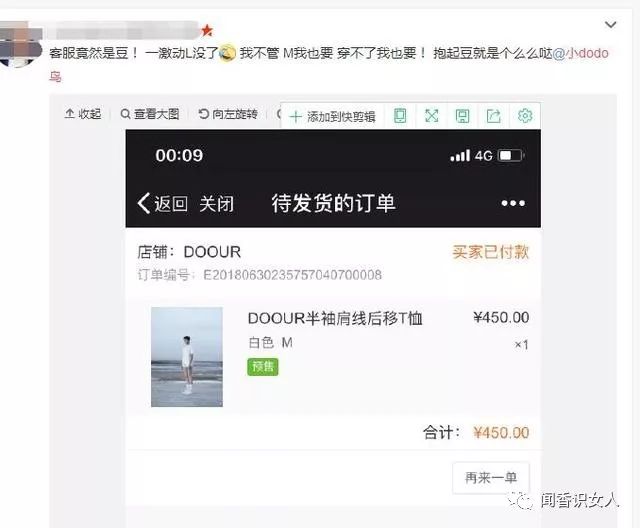Click the save disk icon in overlay
Viewport: 640px width, 528px height.
pos(462,116)
